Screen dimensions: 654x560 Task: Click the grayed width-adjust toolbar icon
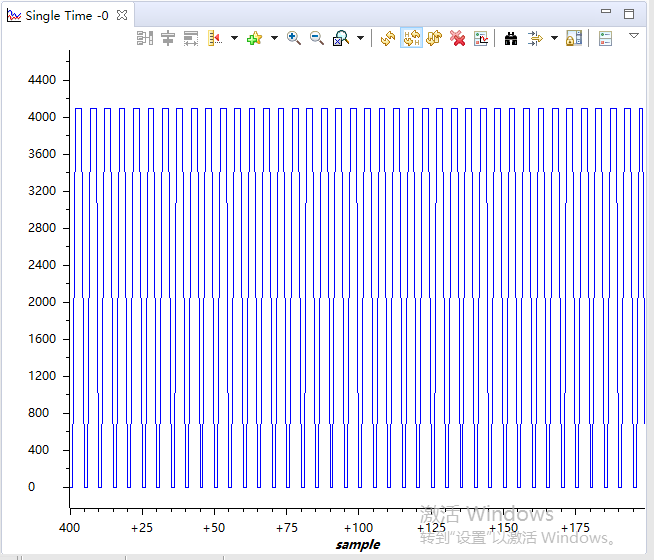[191, 38]
